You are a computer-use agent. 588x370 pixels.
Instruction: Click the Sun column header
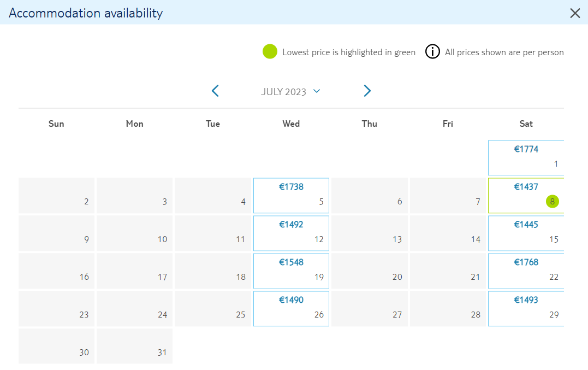tap(56, 124)
